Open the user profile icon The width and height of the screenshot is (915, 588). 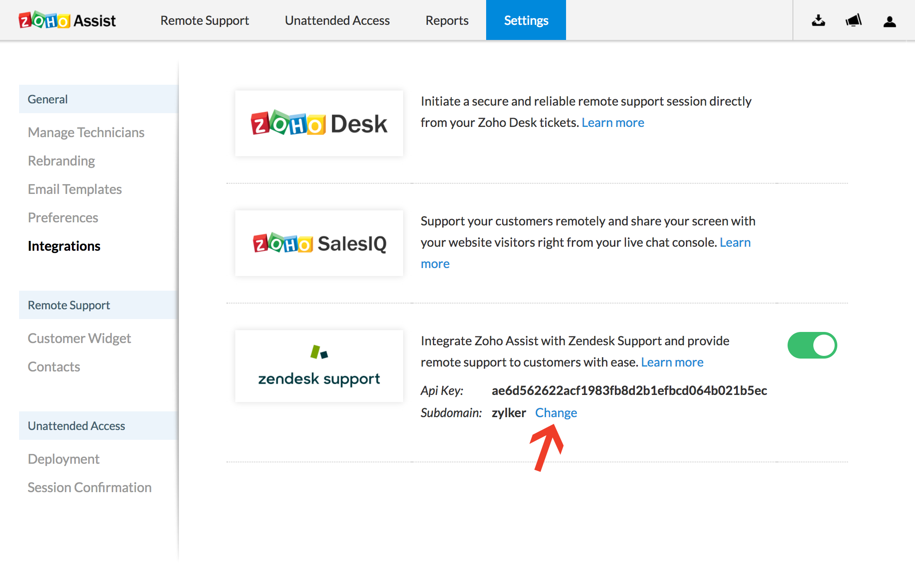click(x=889, y=21)
